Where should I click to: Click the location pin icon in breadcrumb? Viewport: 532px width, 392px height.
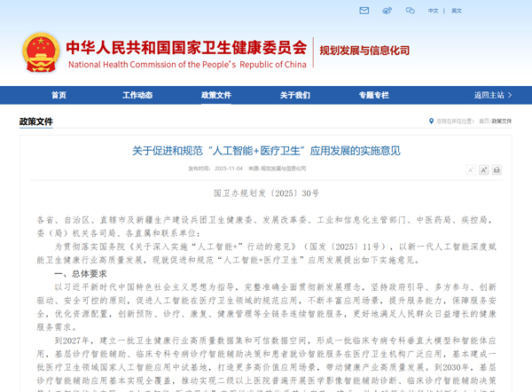coord(431,122)
